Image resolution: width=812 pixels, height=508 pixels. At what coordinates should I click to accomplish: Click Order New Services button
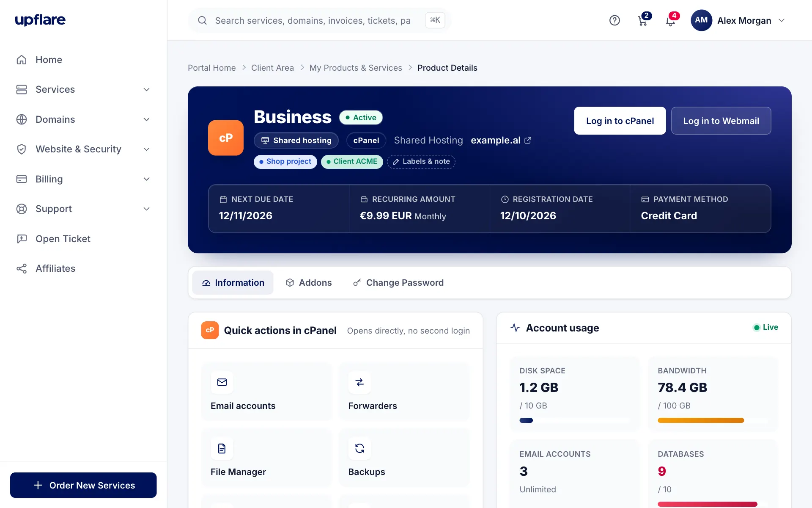point(83,485)
